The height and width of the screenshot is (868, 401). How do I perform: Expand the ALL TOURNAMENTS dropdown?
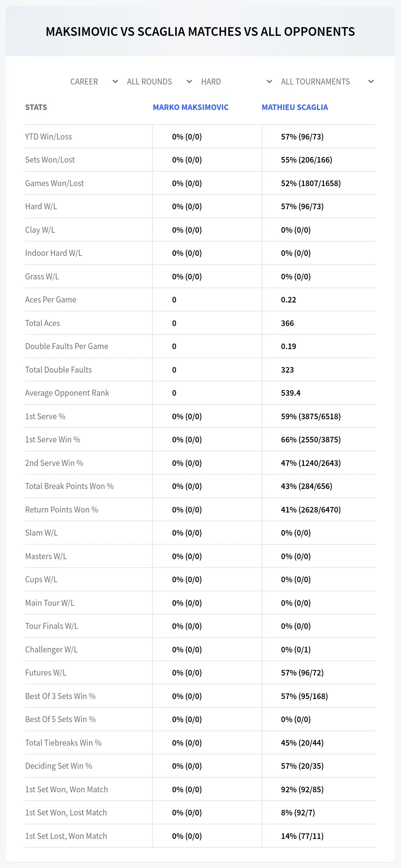[327, 82]
